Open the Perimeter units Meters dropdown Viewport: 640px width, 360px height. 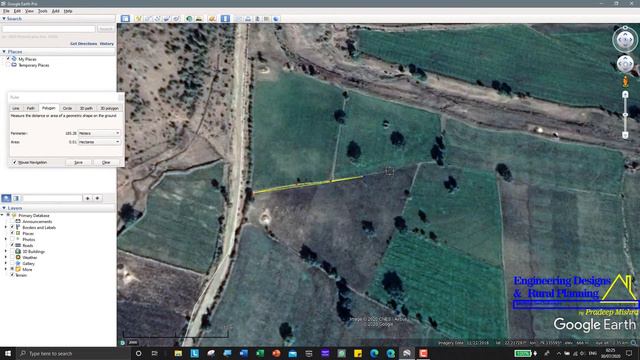pyautogui.click(x=99, y=133)
